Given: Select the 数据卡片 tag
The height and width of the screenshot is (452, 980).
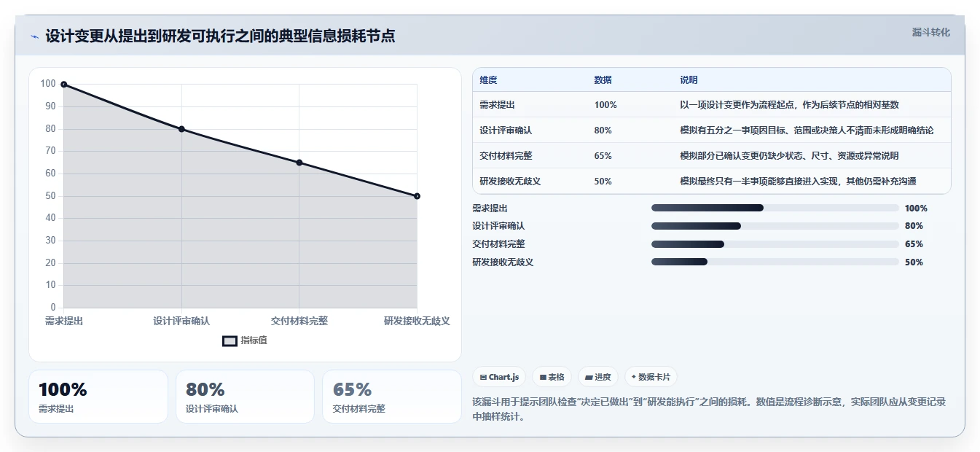Looking at the screenshot, I should click(x=651, y=377).
